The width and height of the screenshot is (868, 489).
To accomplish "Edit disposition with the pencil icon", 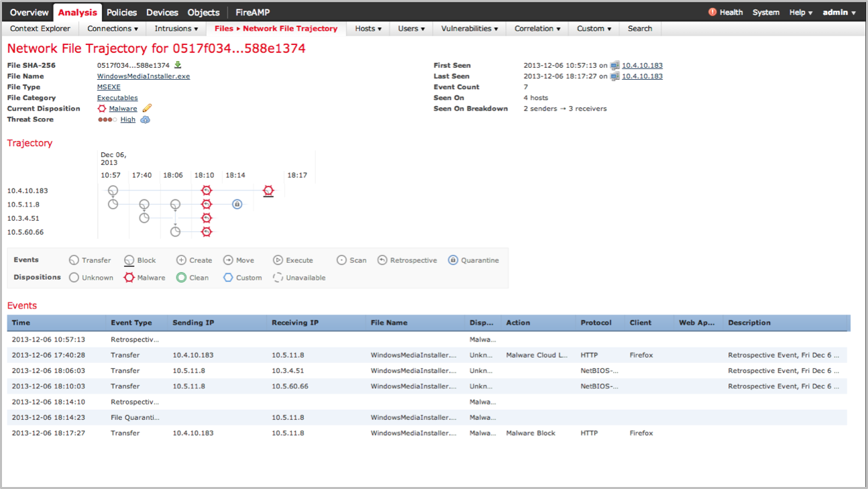I will (x=148, y=108).
